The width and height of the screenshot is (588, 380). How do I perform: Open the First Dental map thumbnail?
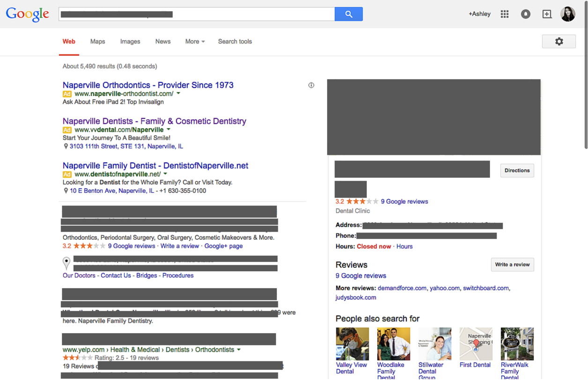[476, 344]
